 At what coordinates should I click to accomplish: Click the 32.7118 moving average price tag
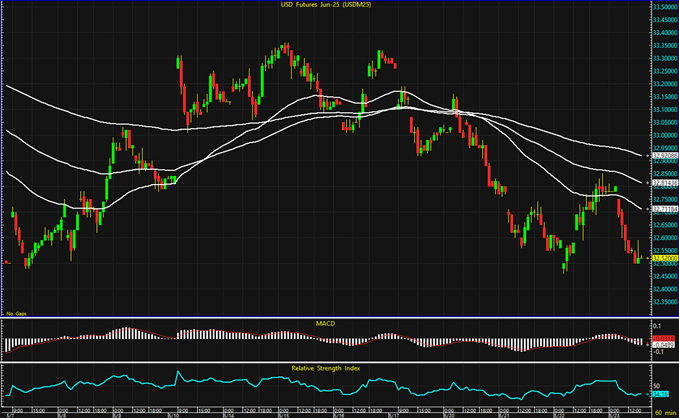(x=662, y=209)
